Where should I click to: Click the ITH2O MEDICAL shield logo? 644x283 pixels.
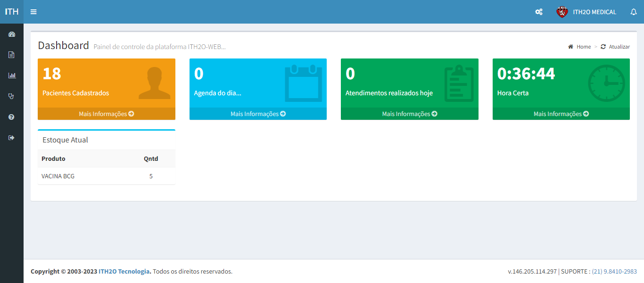(562, 12)
